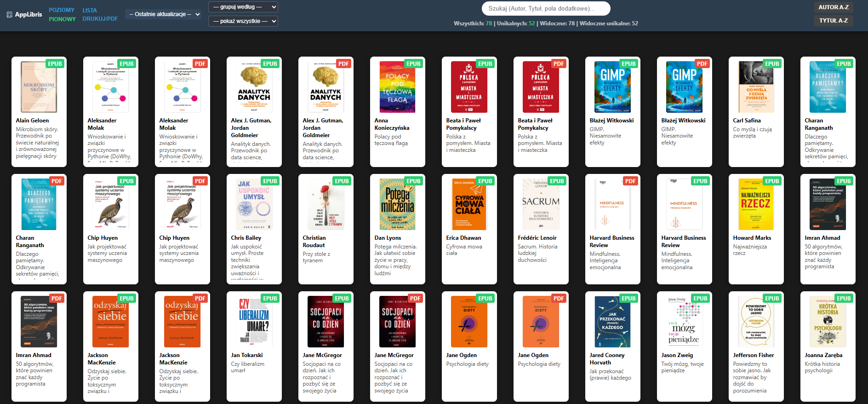This screenshot has height=404, width=868.
Task: Click EPUB badge on Najważniejsza rzecz
Action: pyautogui.click(x=772, y=181)
